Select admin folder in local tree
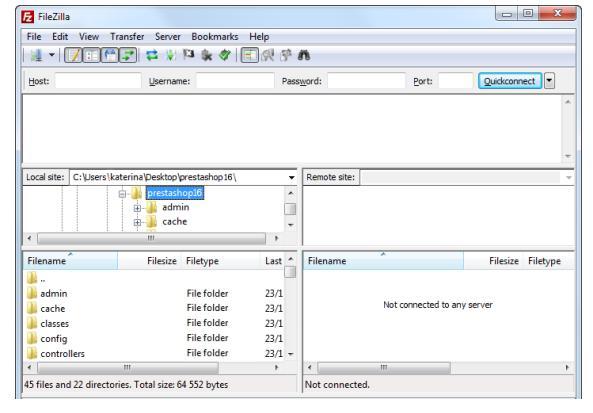Screen dimensions: 593x413 tap(175, 207)
